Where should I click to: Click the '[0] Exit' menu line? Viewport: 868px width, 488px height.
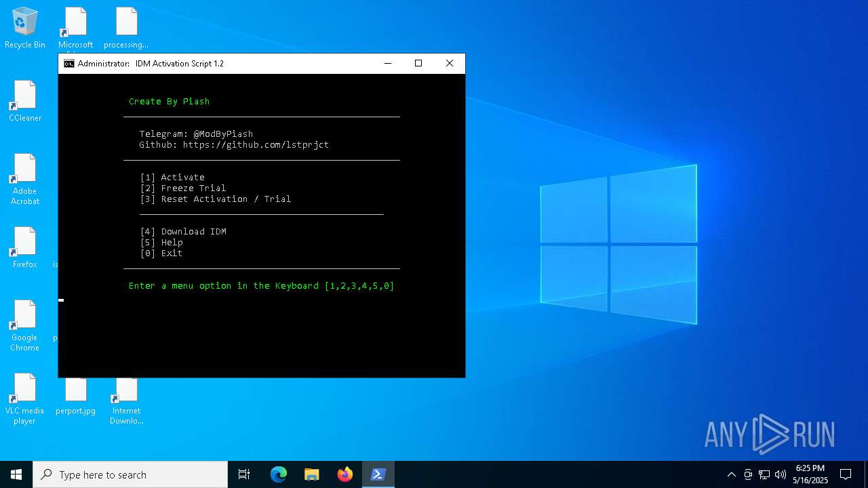pyautogui.click(x=161, y=253)
